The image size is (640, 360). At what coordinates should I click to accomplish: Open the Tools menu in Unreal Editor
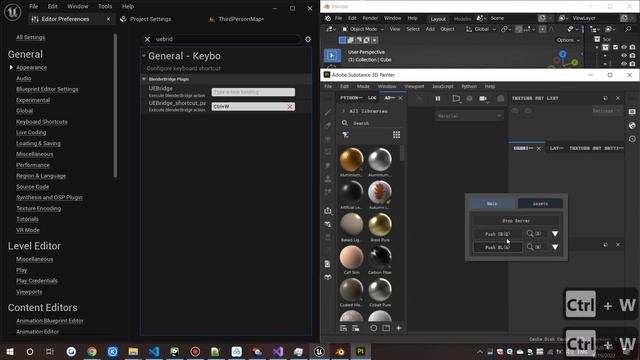tap(105, 7)
